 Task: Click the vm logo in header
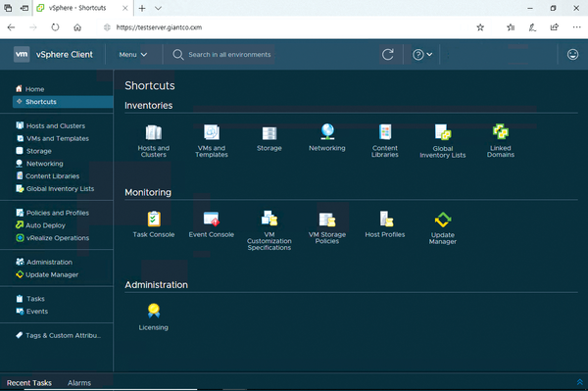tap(22, 54)
